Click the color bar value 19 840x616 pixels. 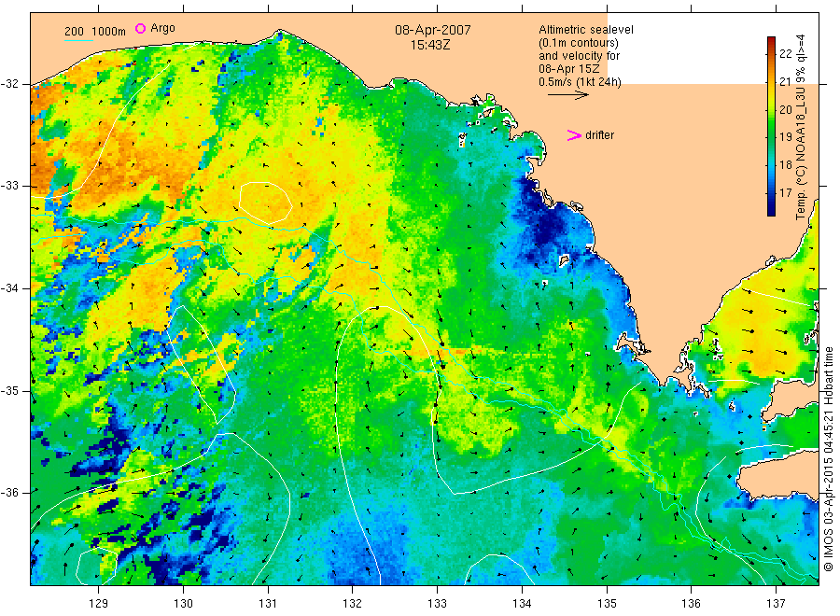[785, 136]
